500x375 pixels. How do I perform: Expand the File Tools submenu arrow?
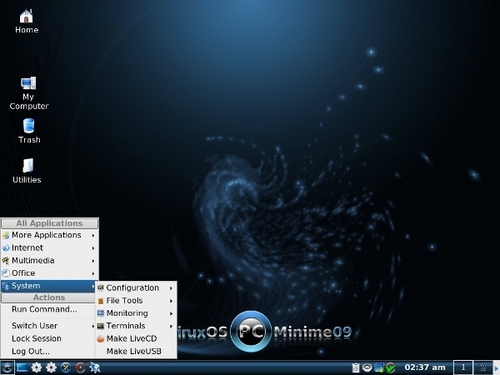pos(171,301)
